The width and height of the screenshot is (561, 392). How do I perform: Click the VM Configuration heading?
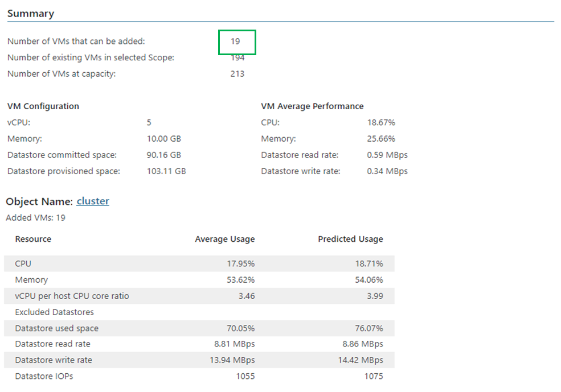43,106
